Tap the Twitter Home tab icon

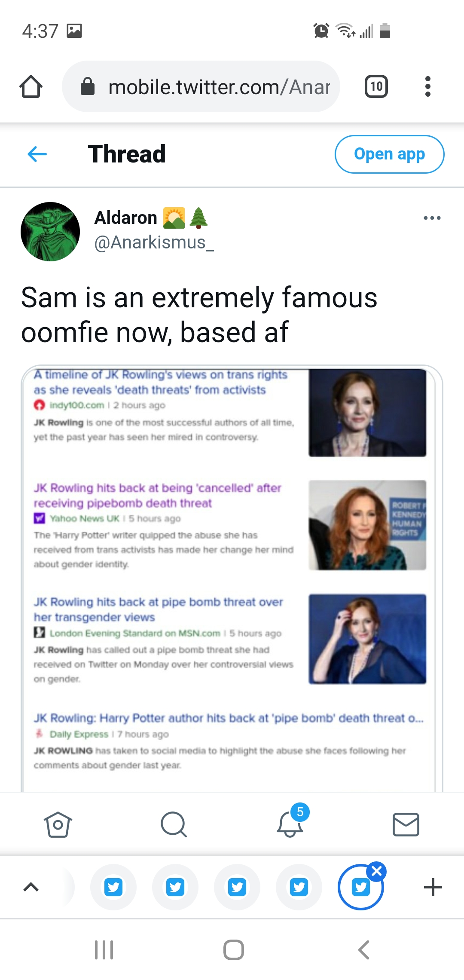coord(58,824)
